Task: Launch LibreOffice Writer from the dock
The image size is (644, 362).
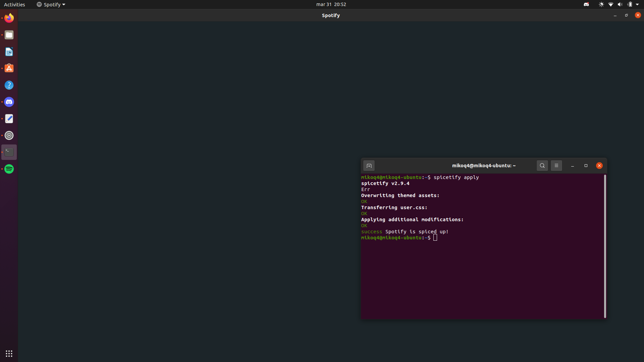Action: click(x=9, y=52)
